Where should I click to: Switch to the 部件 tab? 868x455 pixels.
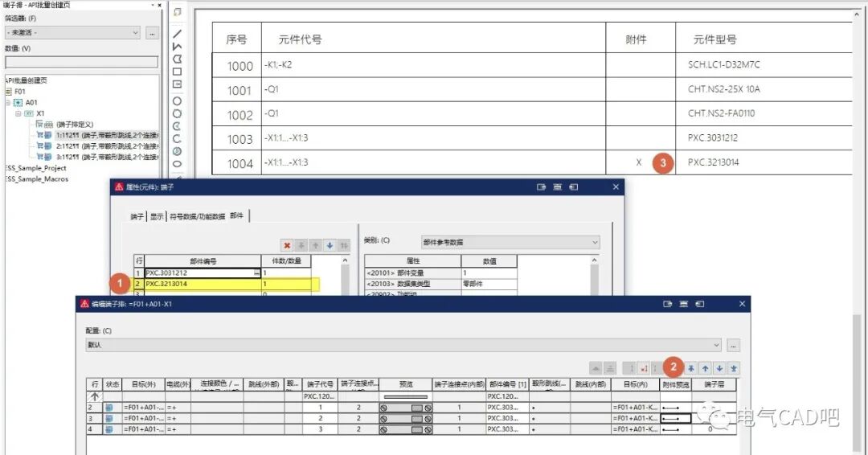pos(237,215)
